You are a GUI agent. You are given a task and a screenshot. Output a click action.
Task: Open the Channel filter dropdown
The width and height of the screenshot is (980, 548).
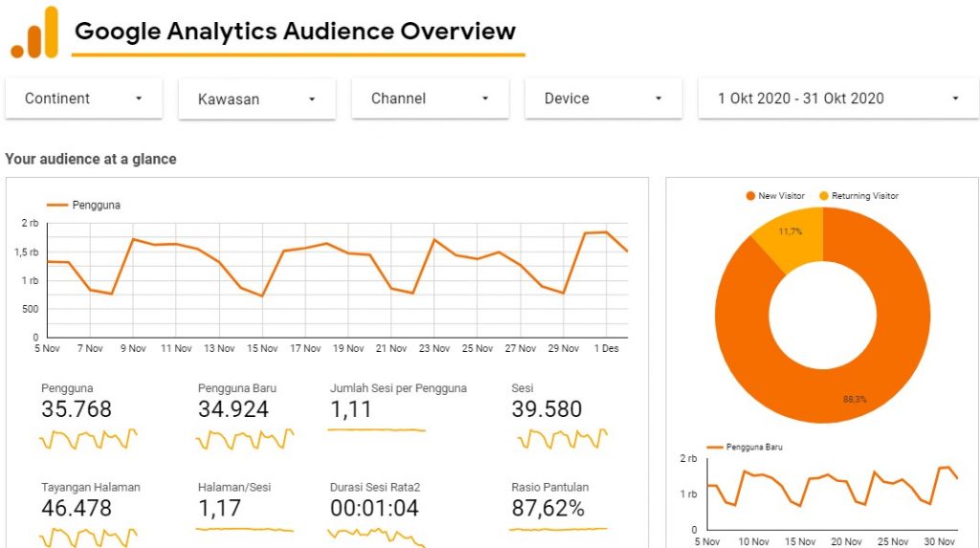click(x=430, y=99)
